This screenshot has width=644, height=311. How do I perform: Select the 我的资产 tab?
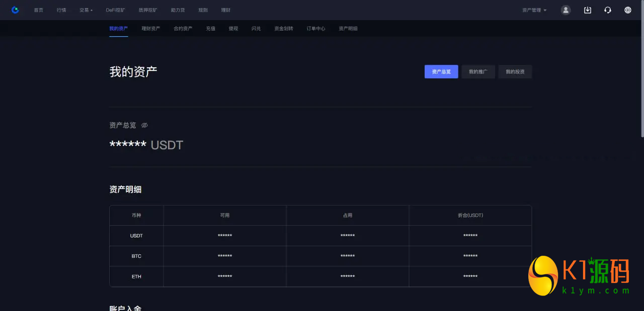[119, 29]
